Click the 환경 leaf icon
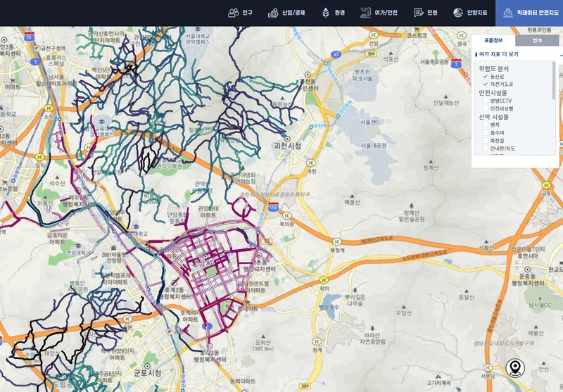The image size is (563, 392). click(325, 13)
